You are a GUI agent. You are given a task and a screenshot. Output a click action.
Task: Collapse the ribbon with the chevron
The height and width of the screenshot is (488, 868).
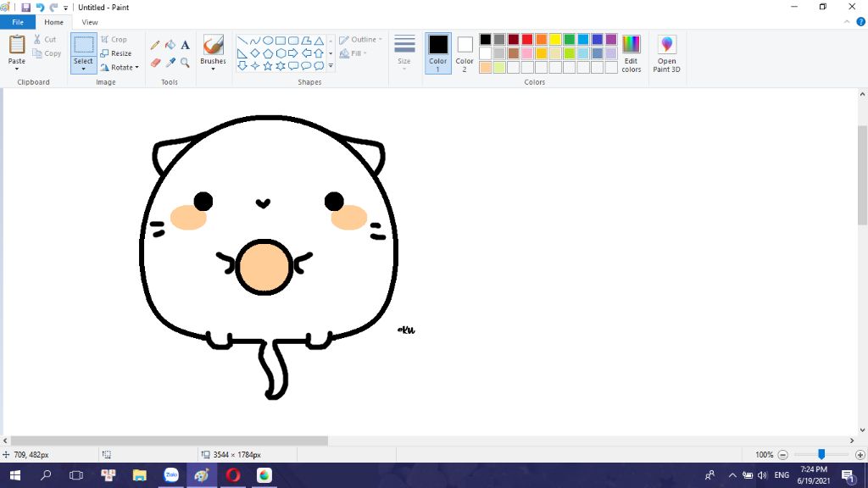click(x=847, y=22)
